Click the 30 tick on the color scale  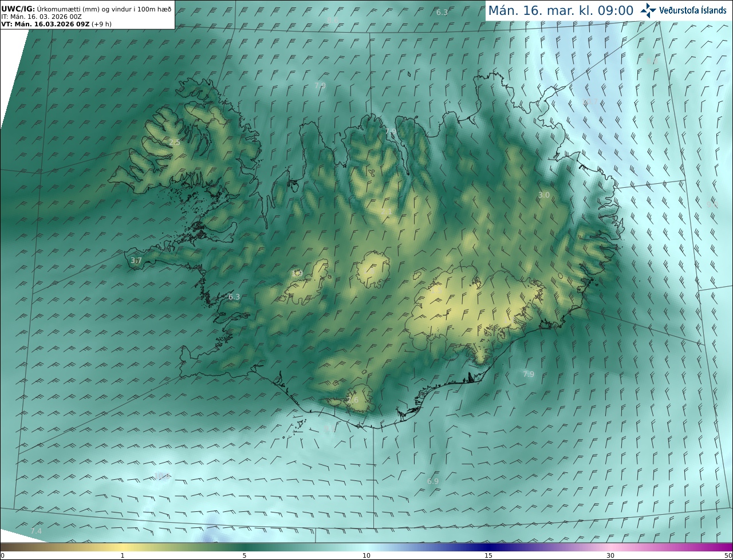tap(610, 555)
